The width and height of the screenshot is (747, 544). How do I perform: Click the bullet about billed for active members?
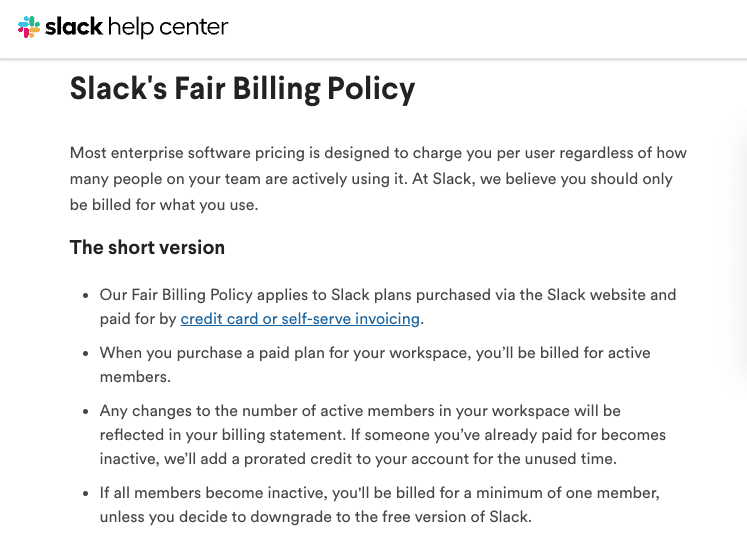tap(375, 365)
